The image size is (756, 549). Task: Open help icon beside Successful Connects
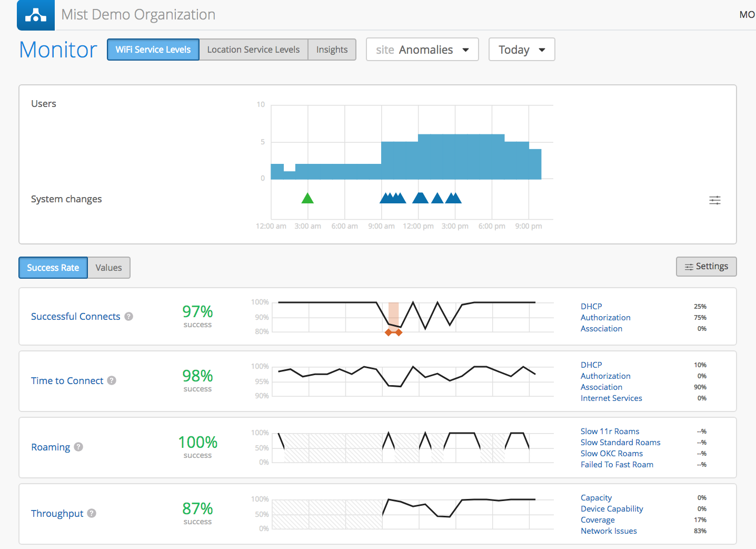tap(129, 316)
